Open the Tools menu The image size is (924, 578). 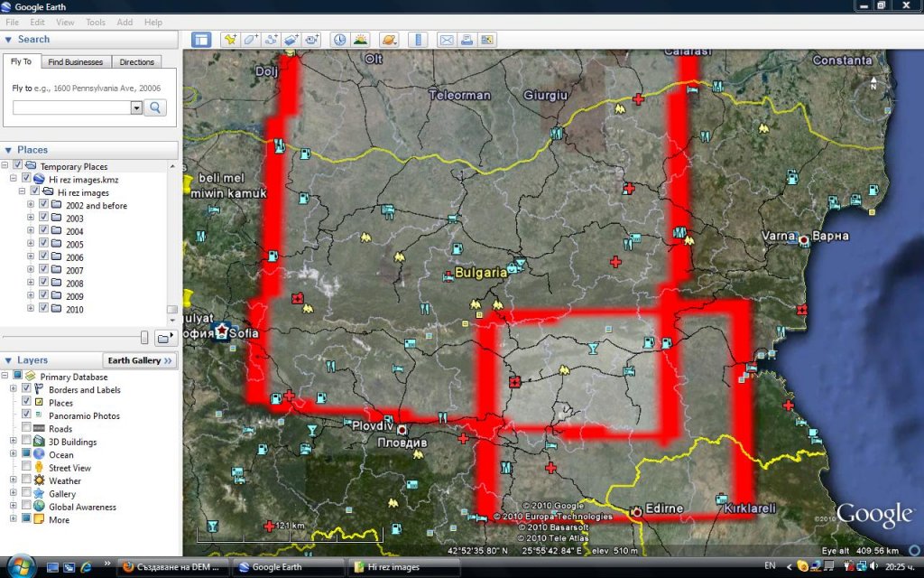(96, 23)
